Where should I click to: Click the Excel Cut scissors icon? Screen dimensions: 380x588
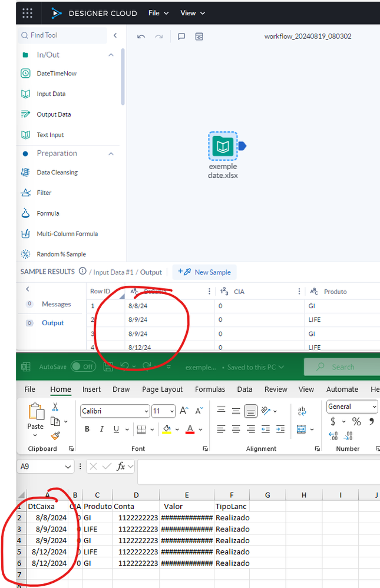click(x=55, y=407)
